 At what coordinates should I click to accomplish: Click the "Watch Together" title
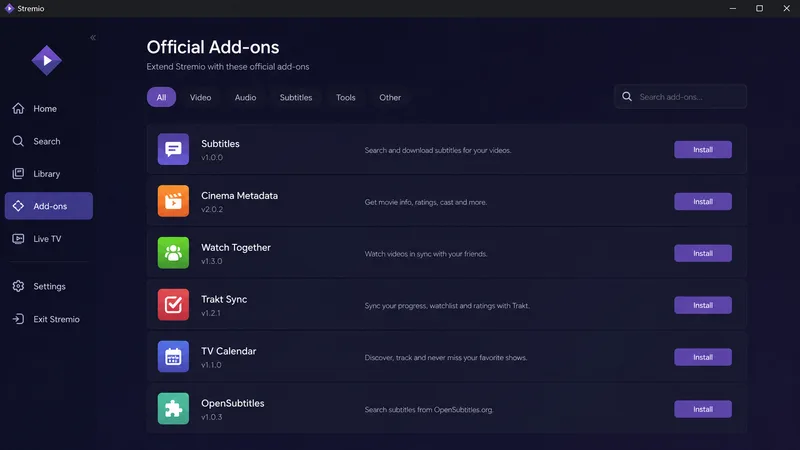236,247
